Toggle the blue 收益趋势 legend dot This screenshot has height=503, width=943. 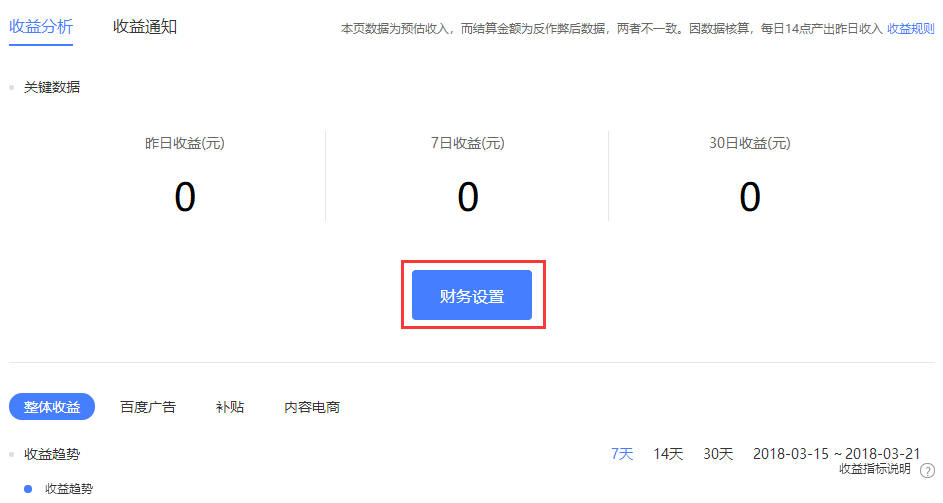point(28,489)
